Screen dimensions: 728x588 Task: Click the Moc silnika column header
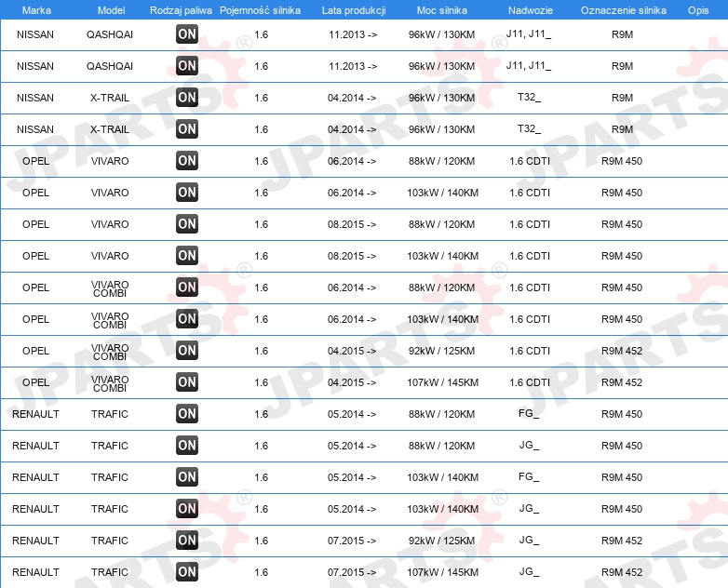(442, 10)
